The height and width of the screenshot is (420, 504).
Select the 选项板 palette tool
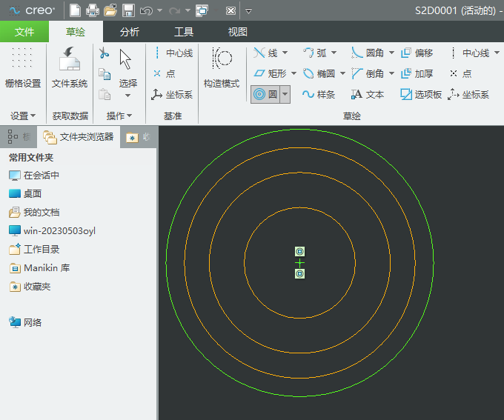pos(420,95)
